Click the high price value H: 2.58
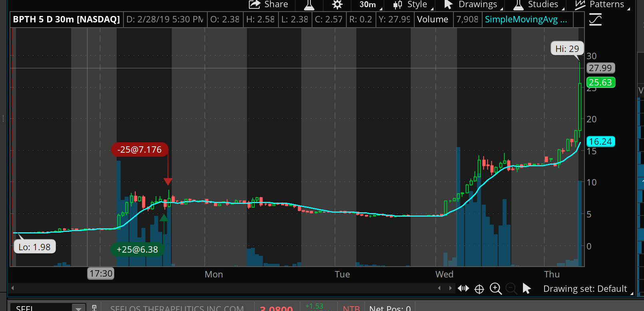Image resolution: width=644 pixels, height=311 pixels. (260, 19)
